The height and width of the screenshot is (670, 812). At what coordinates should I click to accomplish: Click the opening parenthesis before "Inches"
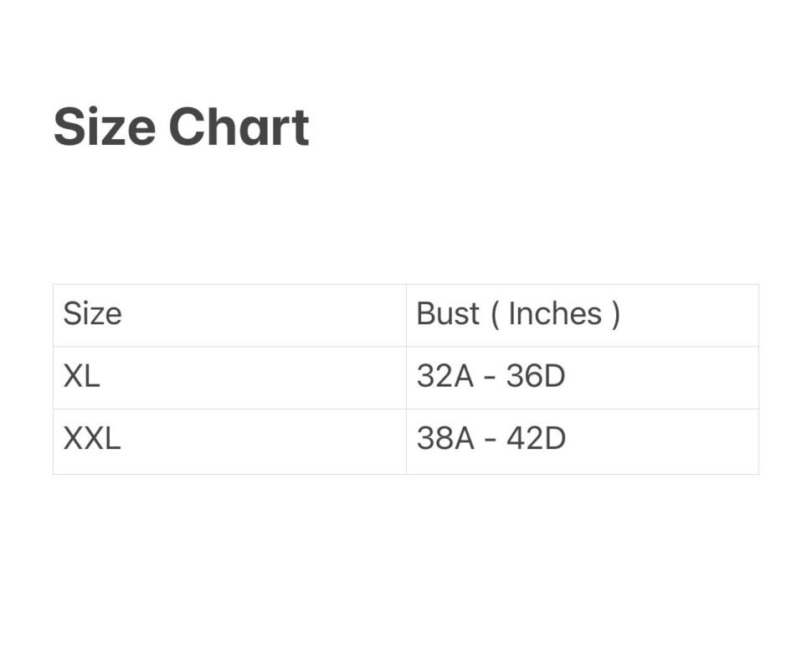pyautogui.click(x=495, y=314)
